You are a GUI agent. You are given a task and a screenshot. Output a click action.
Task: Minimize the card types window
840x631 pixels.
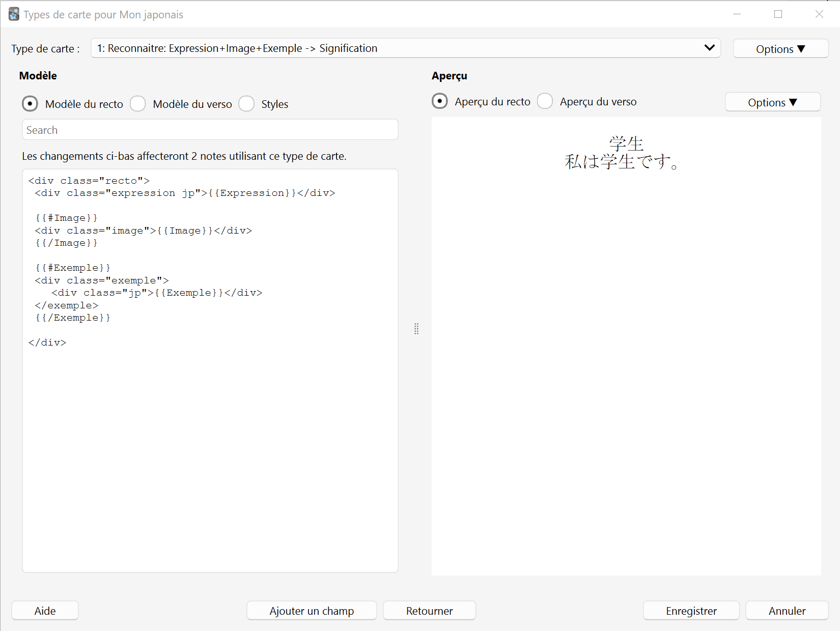tap(737, 14)
